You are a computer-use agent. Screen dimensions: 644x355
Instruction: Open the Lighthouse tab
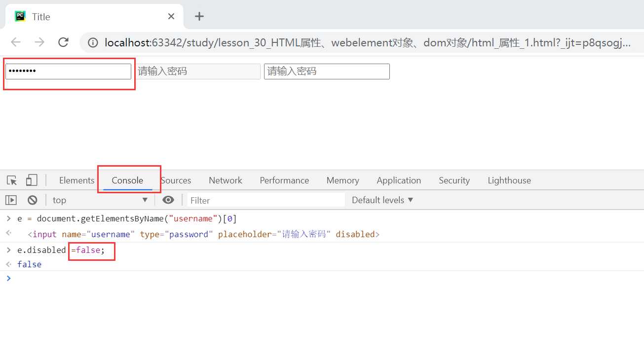pos(509,180)
